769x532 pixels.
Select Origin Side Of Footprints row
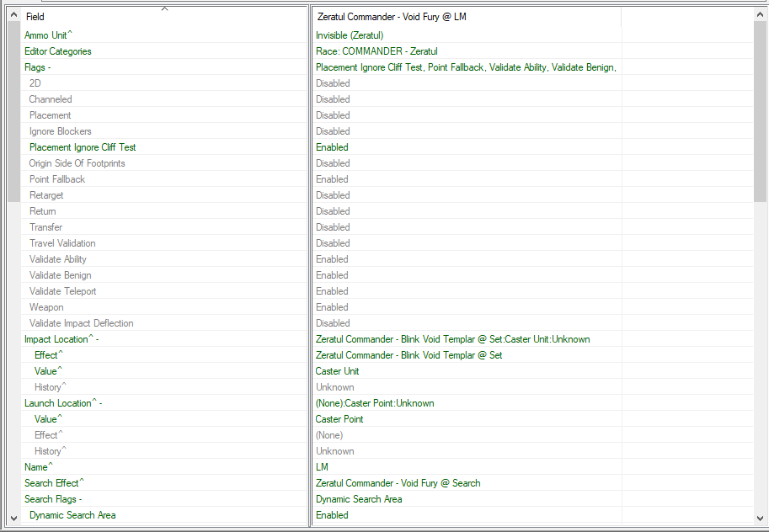(163, 163)
